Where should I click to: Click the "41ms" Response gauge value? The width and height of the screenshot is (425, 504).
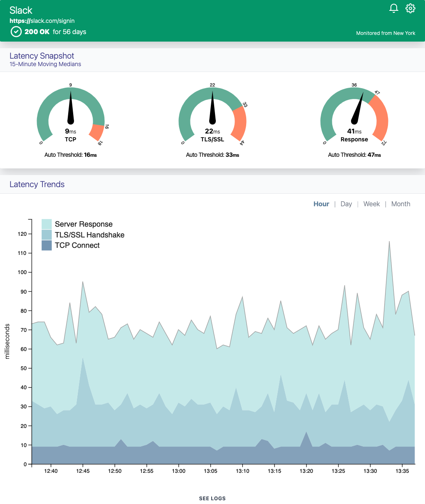[x=354, y=131]
